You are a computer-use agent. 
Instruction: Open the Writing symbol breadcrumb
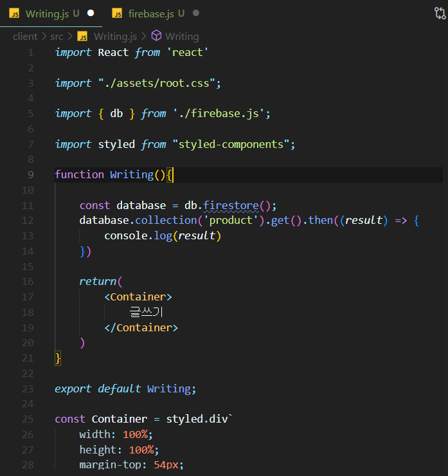tap(182, 37)
